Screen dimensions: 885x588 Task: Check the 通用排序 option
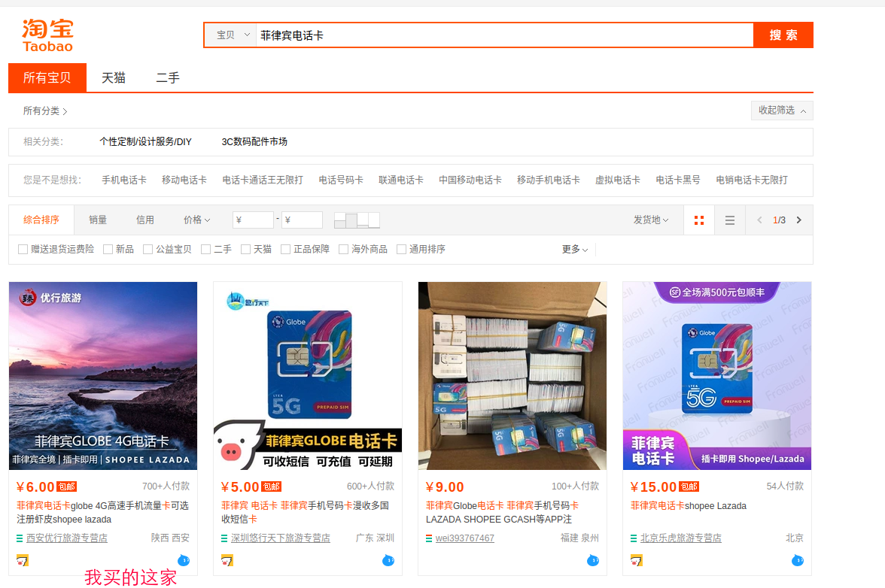[x=401, y=249]
